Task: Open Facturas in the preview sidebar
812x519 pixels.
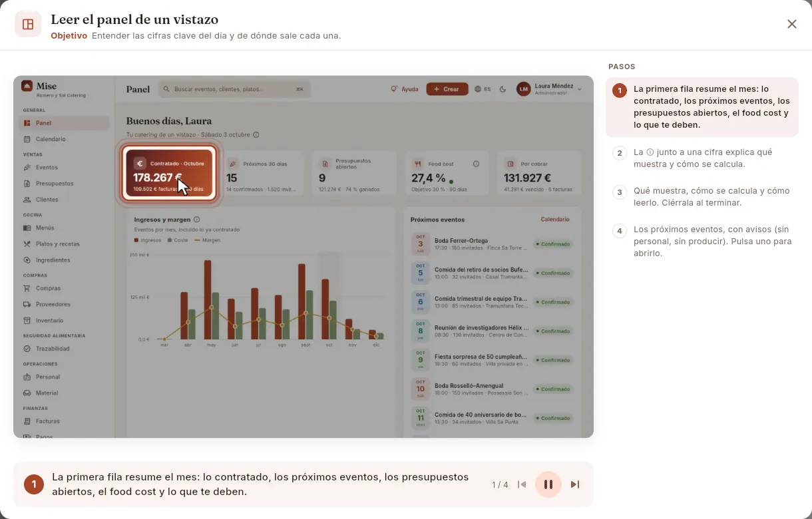Action: [65, 421]
